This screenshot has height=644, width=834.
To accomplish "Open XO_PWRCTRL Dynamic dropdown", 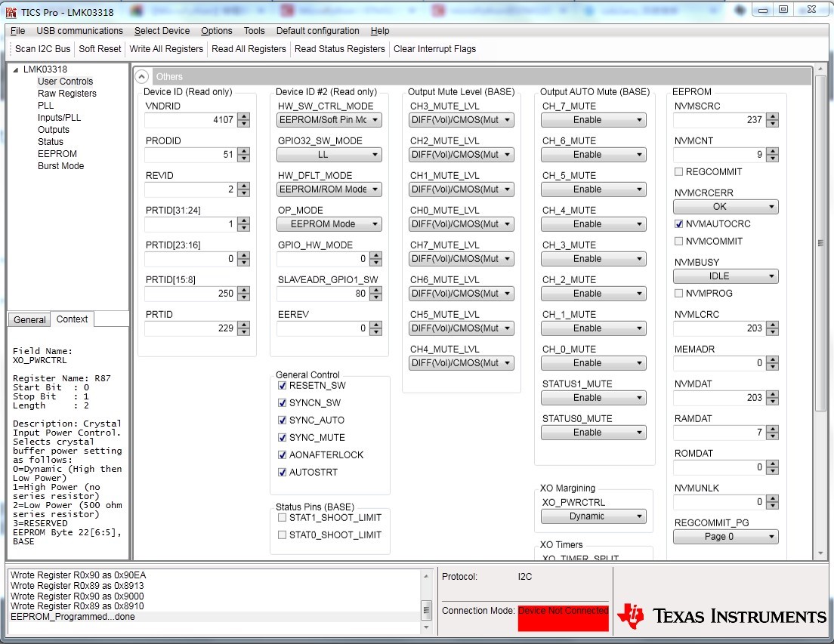I will pos(594,516).
